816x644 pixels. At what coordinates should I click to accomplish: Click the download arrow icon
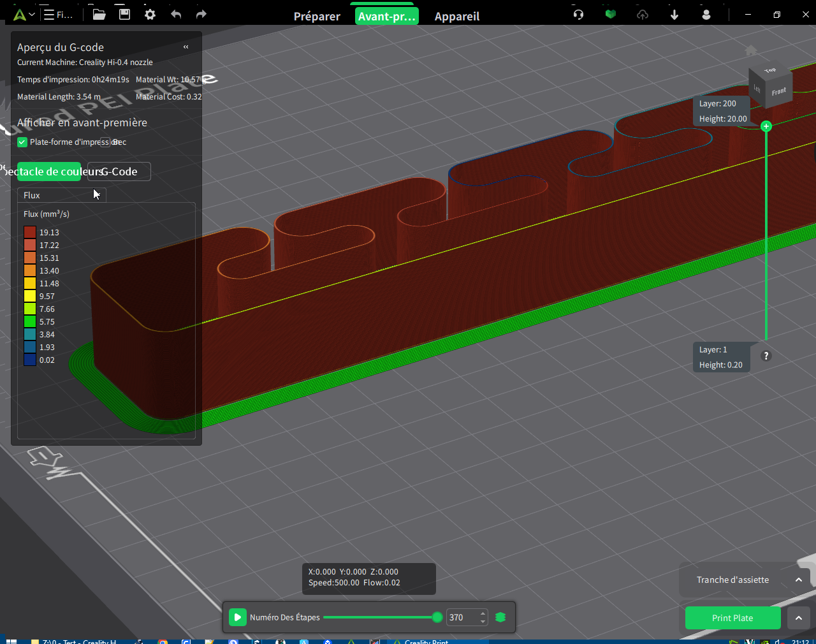coord(674,14)
